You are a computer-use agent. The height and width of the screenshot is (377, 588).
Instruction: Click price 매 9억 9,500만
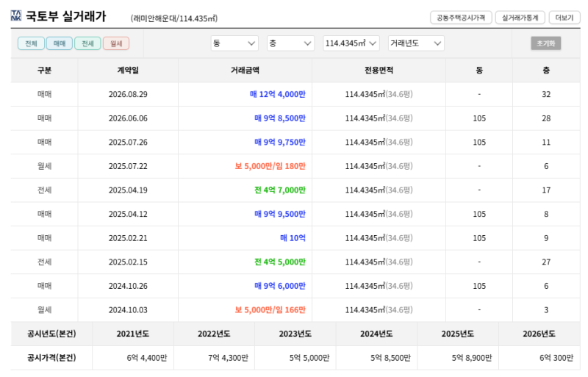point(280,214)
